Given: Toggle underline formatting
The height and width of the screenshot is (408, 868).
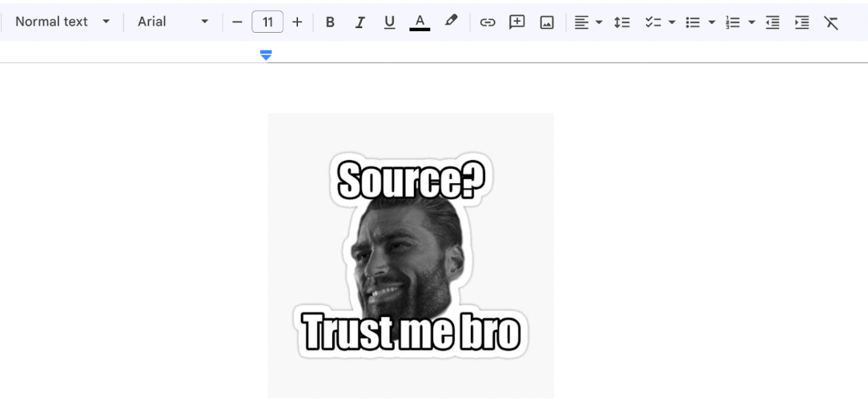Looking at the screenshot, I should click(389, 22).
